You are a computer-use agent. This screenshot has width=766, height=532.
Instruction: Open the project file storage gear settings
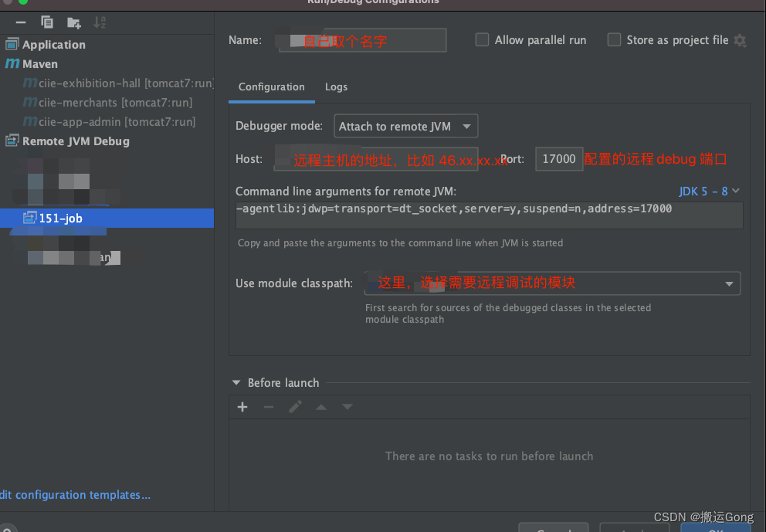[740, 41]
